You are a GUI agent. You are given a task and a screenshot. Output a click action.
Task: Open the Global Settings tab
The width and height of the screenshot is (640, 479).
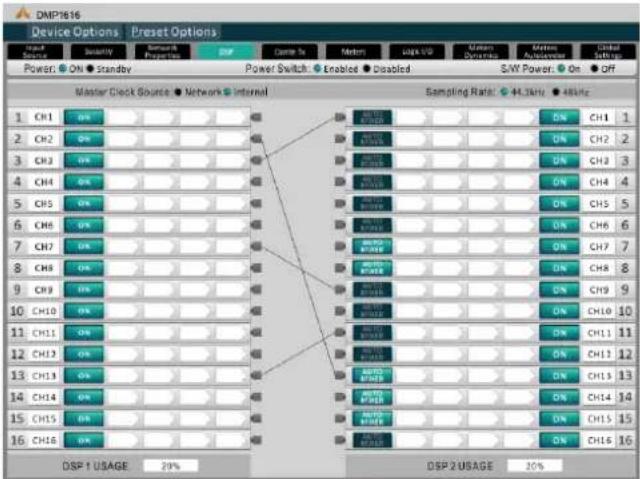click(608, 52)
